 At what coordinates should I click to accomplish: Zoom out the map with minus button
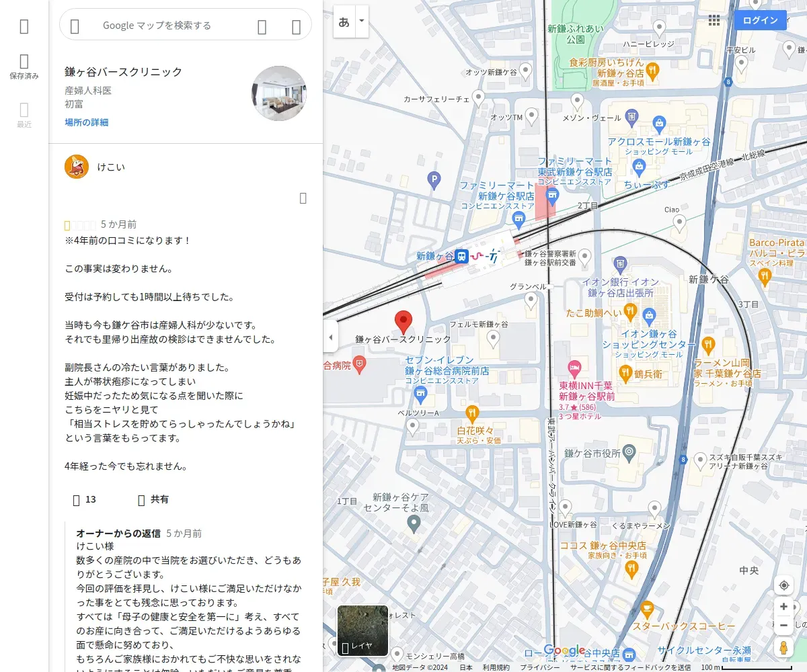pyautogui.click(x=783, y=626)
